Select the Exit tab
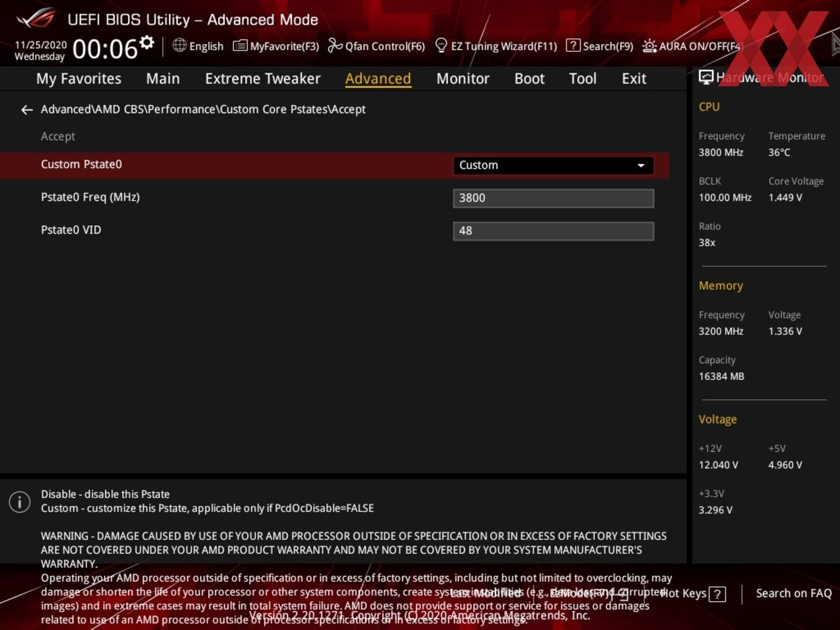 click(634, 78)
